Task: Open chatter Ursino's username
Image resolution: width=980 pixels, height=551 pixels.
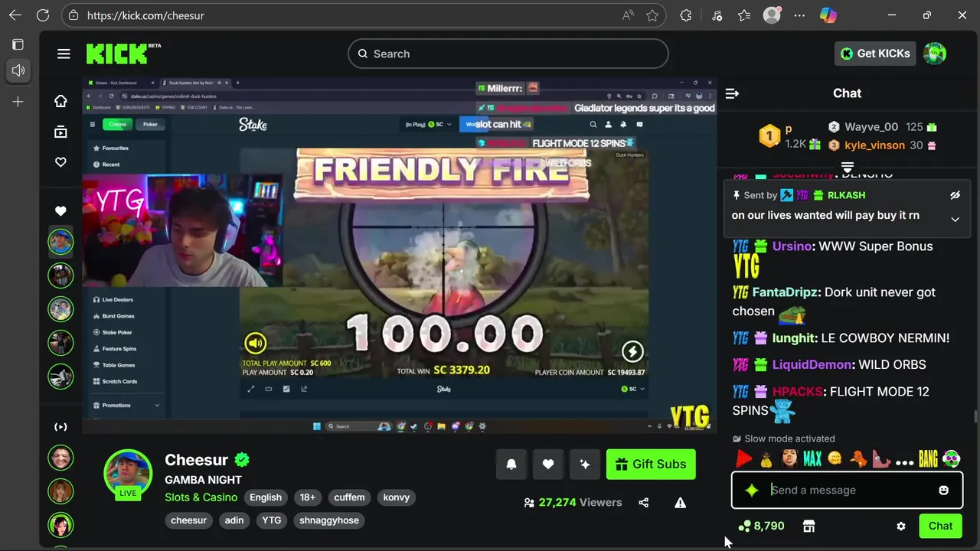Action: 792,246
